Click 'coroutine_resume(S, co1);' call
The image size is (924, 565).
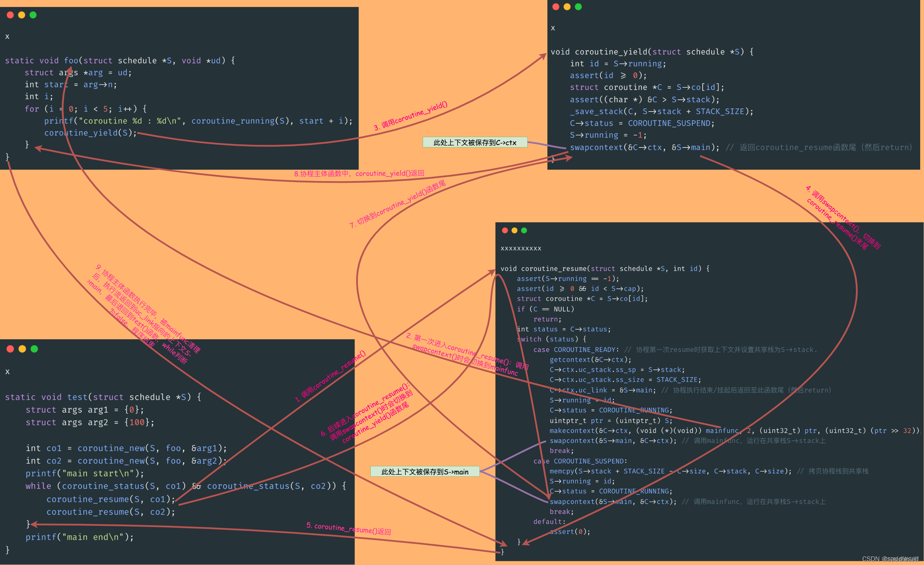pos(111,500)
